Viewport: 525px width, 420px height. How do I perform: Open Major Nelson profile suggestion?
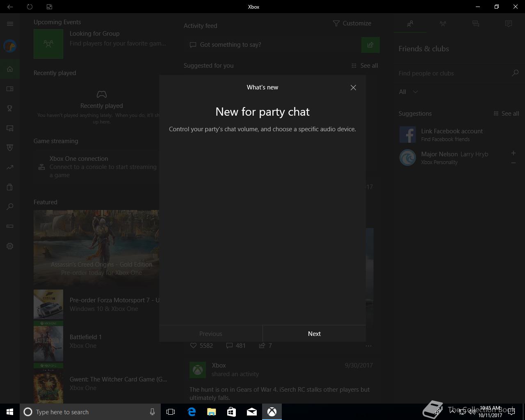click(x=451, y=157)
